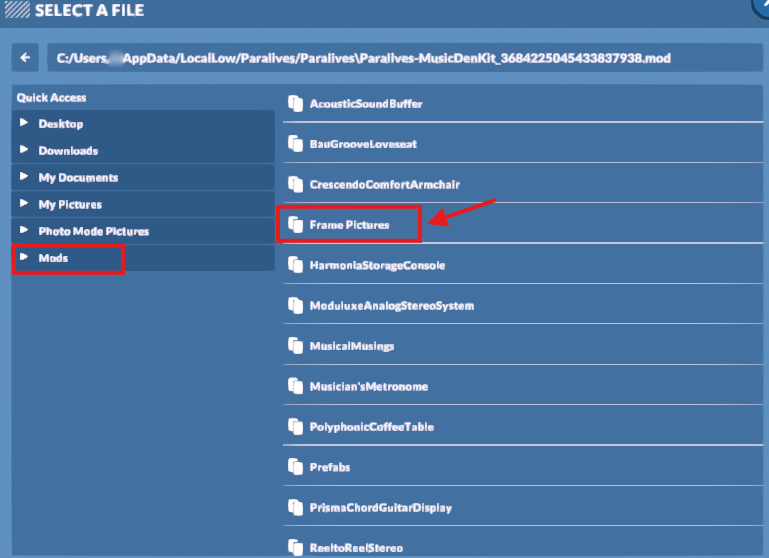The height and width of the screenshot is (558, 769).
Task: Click the Prefabs name
Action: (330, 467)
